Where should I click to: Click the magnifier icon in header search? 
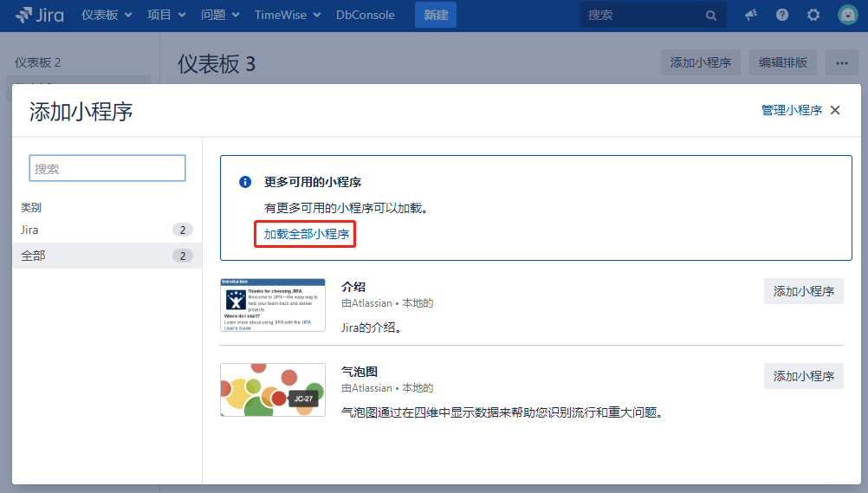click(x=711, y=16)
